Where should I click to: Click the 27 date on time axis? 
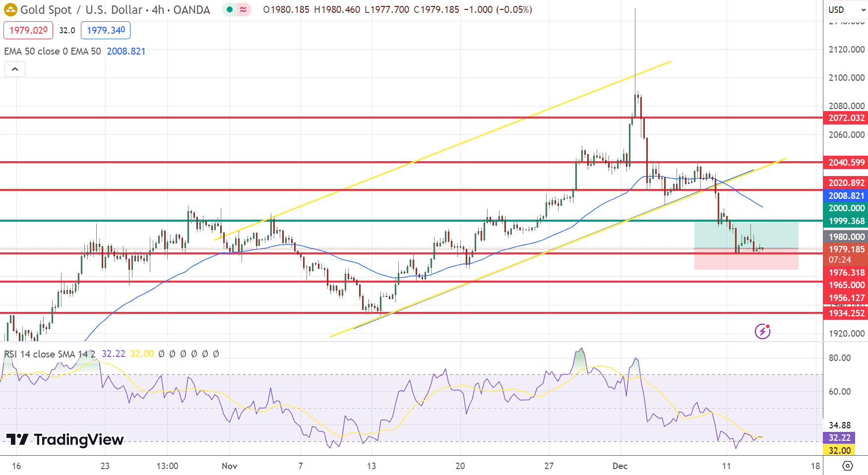click(x=549, y=466)
